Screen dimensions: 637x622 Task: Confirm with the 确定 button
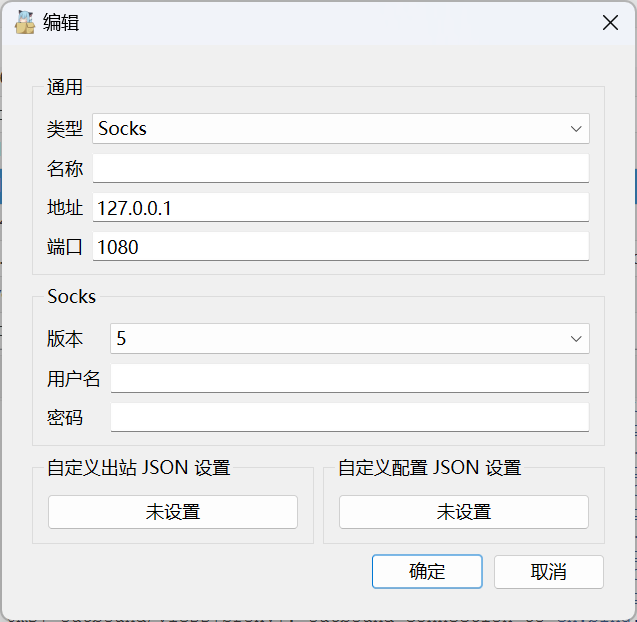[x=427, y=572]
